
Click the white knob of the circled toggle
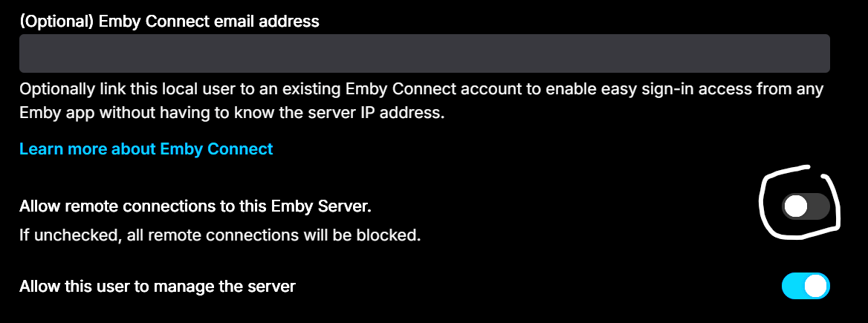[x=796, y=206]
